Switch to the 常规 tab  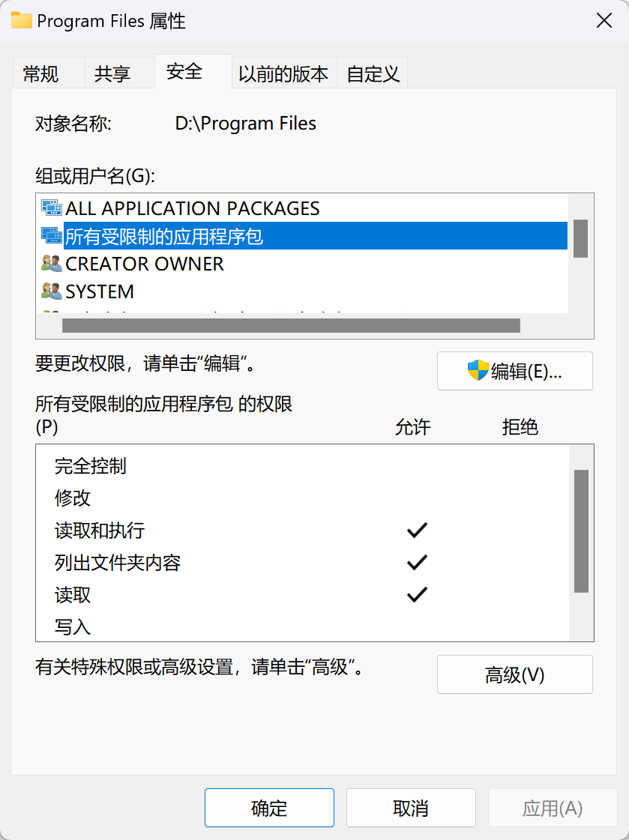tap(41, 74)
